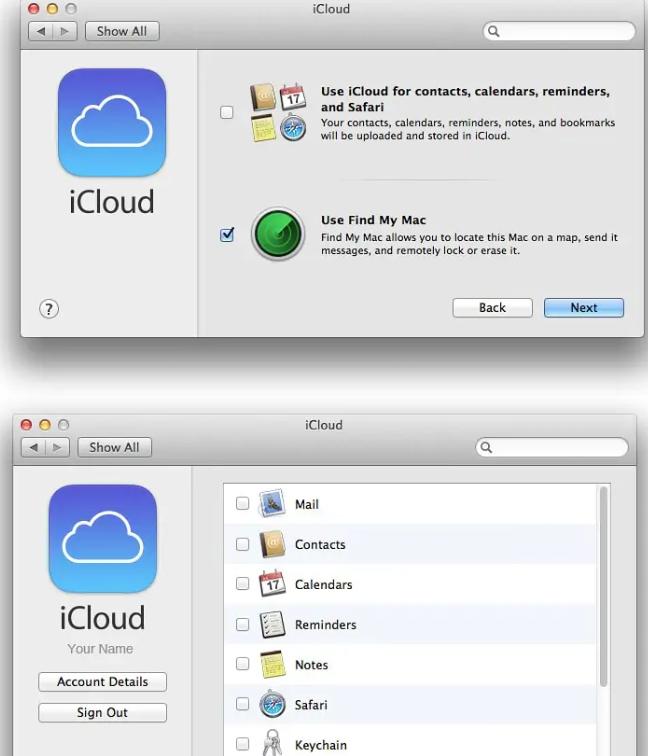Viewport: 648px width, 756px height.
Task: Enable the Safari checkbox
Action: (x=243, y=704)
